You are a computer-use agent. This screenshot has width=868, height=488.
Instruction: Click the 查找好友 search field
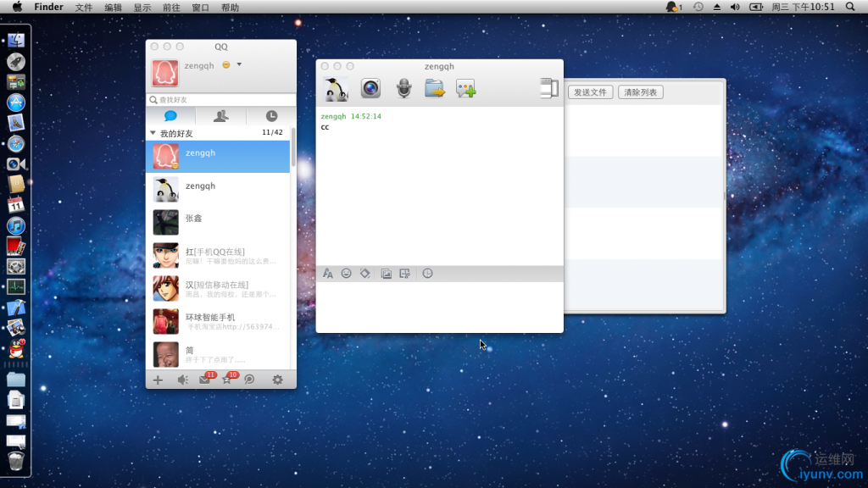click(221, 100)
